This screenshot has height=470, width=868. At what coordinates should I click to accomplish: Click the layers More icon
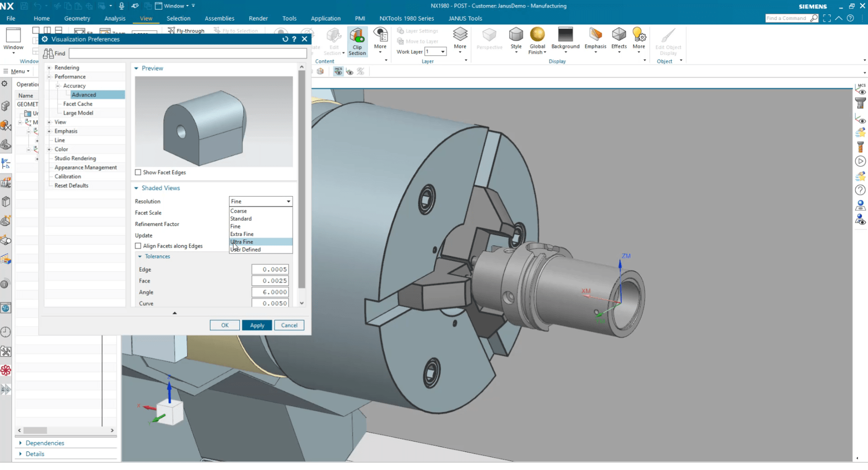[460, 40]
